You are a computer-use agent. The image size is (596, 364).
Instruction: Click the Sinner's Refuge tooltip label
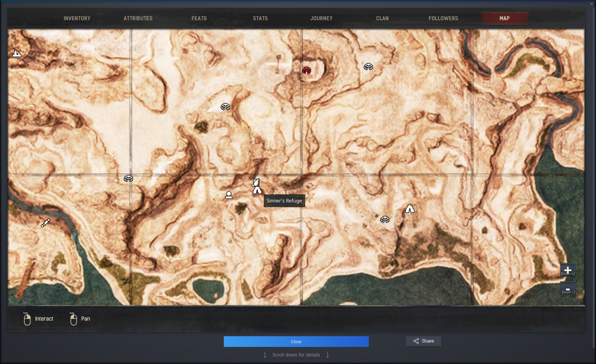[284, 201]
